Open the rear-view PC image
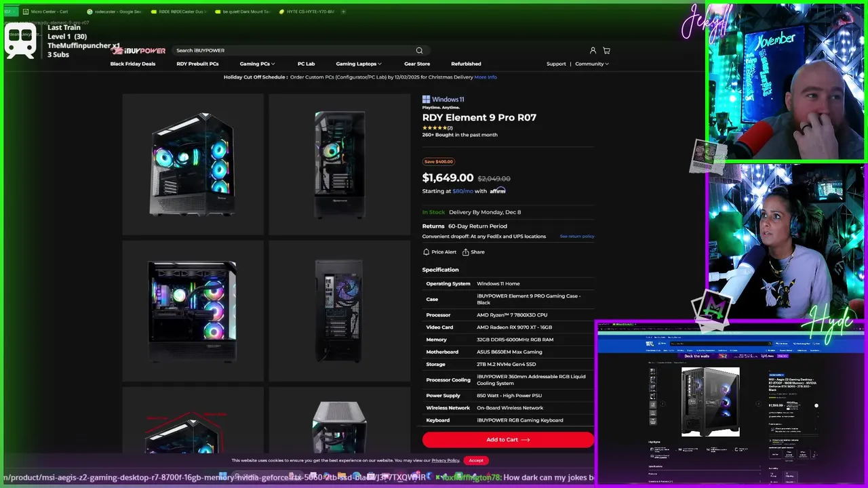 coord(339,310)
